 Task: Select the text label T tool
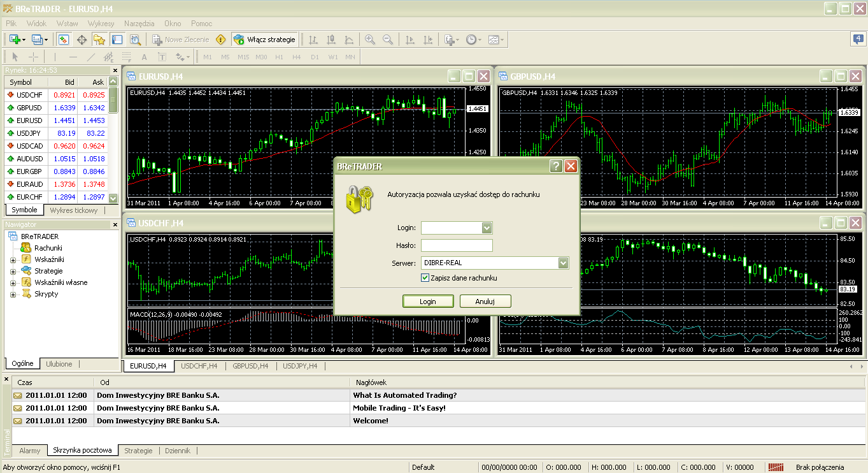[x=162, y=57]
